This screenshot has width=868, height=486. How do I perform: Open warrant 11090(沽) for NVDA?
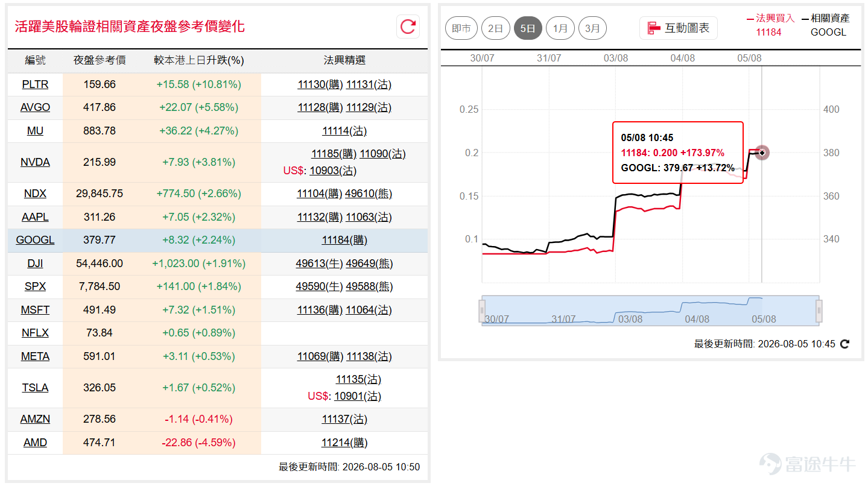pyautogui.click(x=383, y=154)
